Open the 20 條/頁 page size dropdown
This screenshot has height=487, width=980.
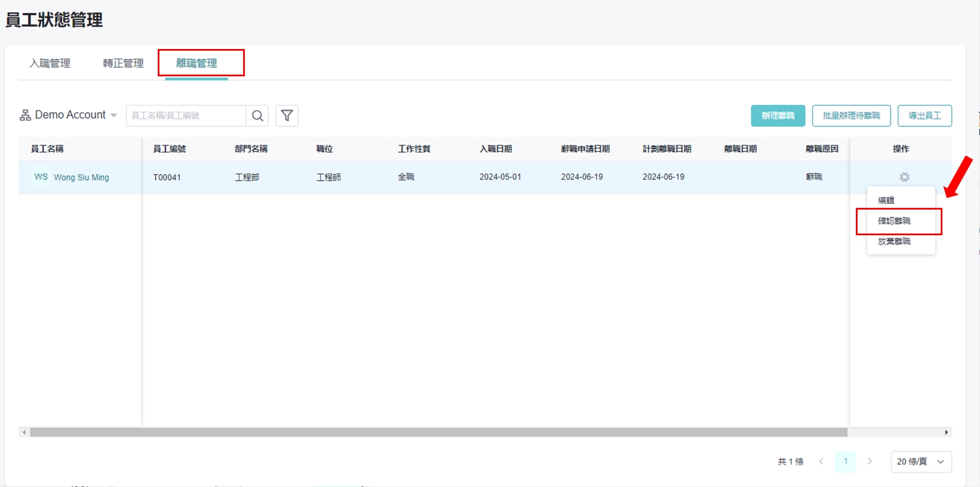click(x=920, y=461)
